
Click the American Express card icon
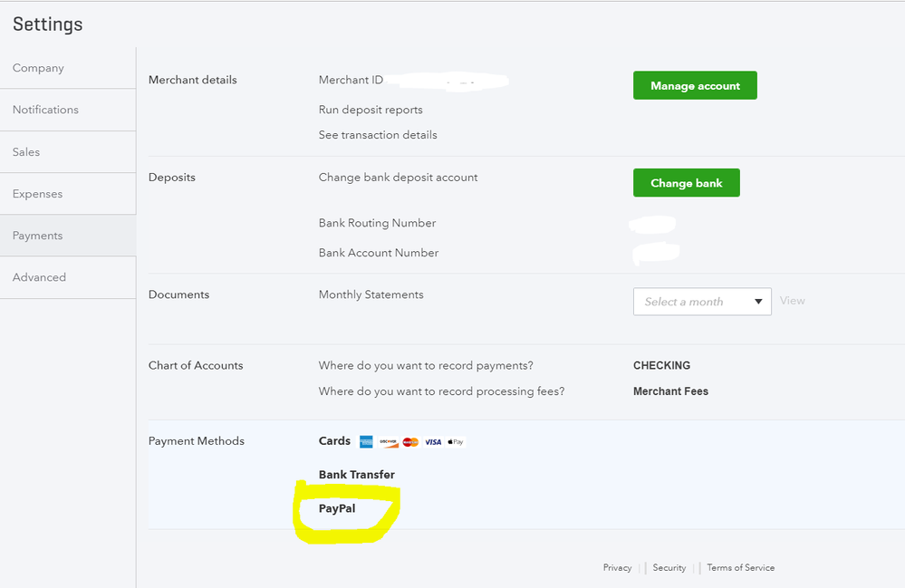[x=366, y=441]
